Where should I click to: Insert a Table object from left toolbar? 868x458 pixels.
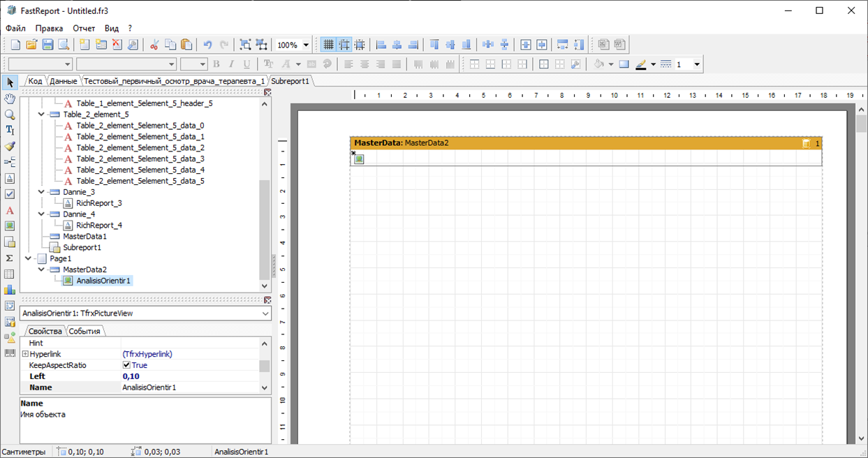[10, 274]
